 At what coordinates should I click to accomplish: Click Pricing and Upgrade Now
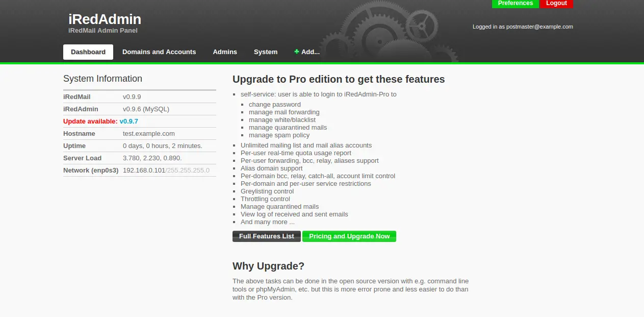click(349, 236)
